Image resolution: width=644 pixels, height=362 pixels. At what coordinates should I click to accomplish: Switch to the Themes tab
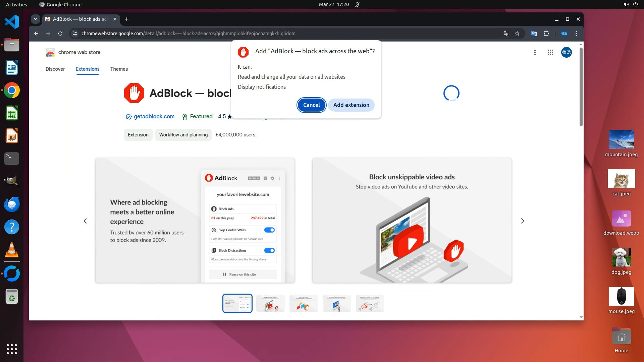[x=119, y=69]
